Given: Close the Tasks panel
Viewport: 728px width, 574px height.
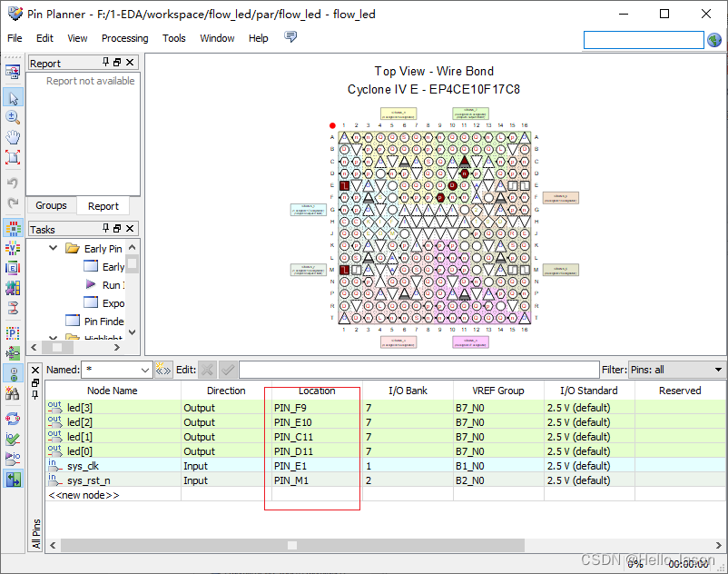Looking at the screenshot, I should click(x=130, y=229).
